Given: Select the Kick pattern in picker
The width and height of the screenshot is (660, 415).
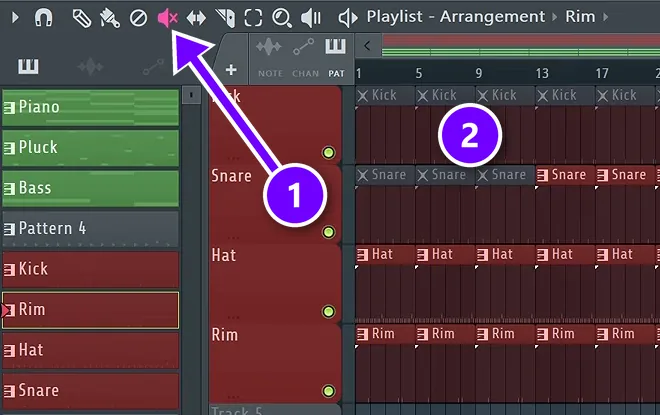Looking at the screenshot, I should (x=90, y=269).
